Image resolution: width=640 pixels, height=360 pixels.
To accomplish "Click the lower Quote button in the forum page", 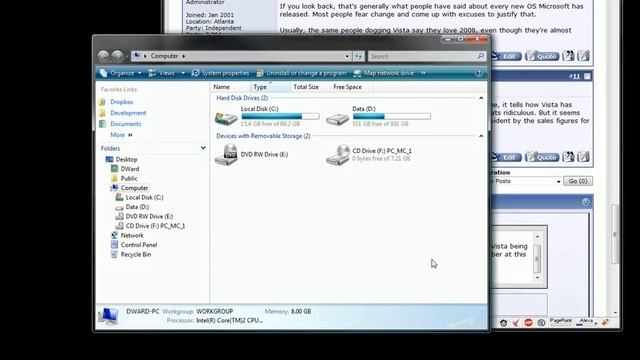I will coord(542,157).
